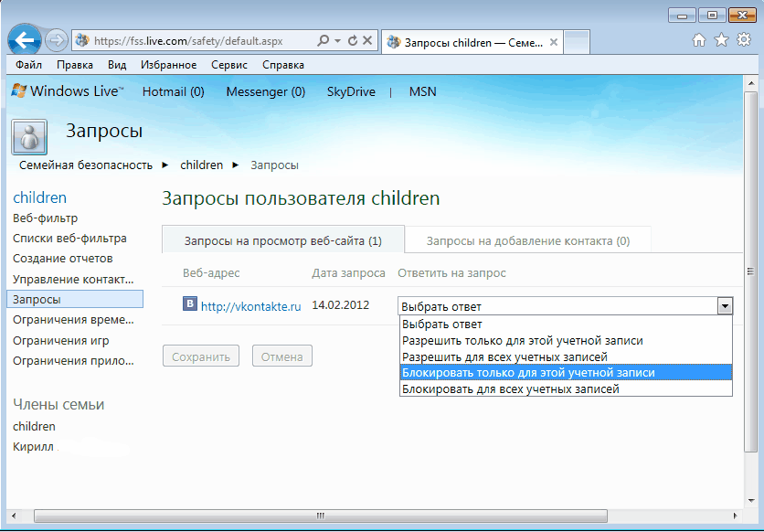Expand the Выбрать ответ dropdown arrow
The width and height of the screenshot is (764, 532).
click(725, 306)
